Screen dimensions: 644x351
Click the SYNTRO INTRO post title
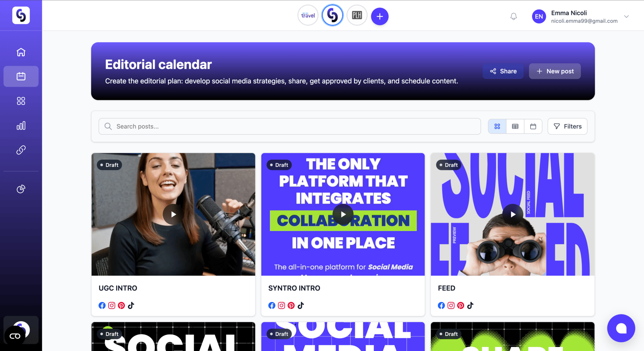click(294, 288)
